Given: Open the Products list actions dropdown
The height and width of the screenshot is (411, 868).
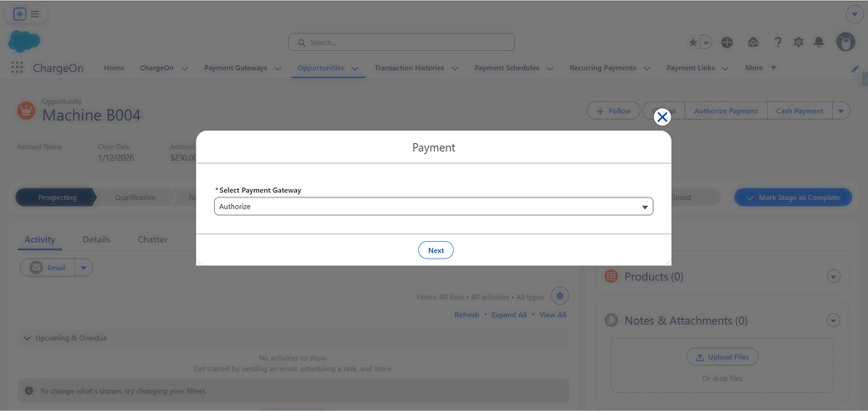Looking at the screenshot, I should [833, 276].
